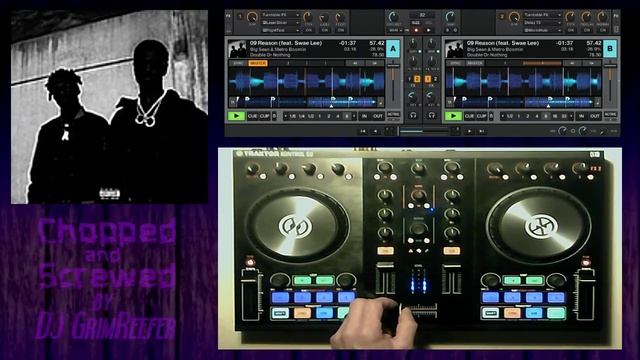Open Deck A track cover art
This screenshot has width=640, height=360.
pos(237,49)
